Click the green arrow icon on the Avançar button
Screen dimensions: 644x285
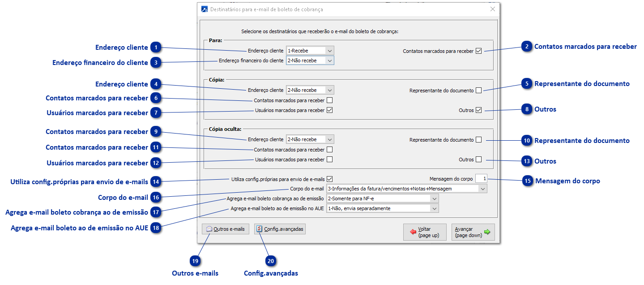click(x=487, y=232)
